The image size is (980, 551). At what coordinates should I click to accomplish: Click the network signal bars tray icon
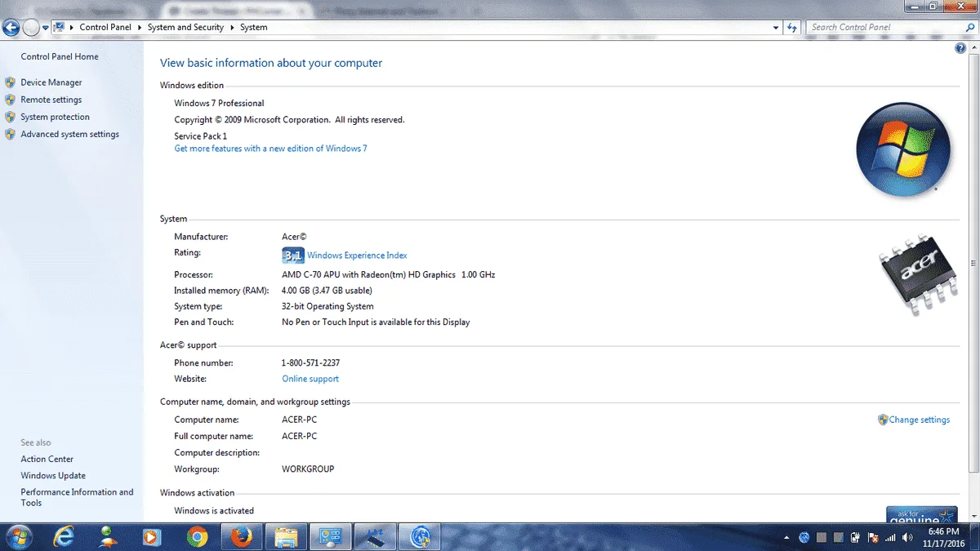(x=890, y=538)
